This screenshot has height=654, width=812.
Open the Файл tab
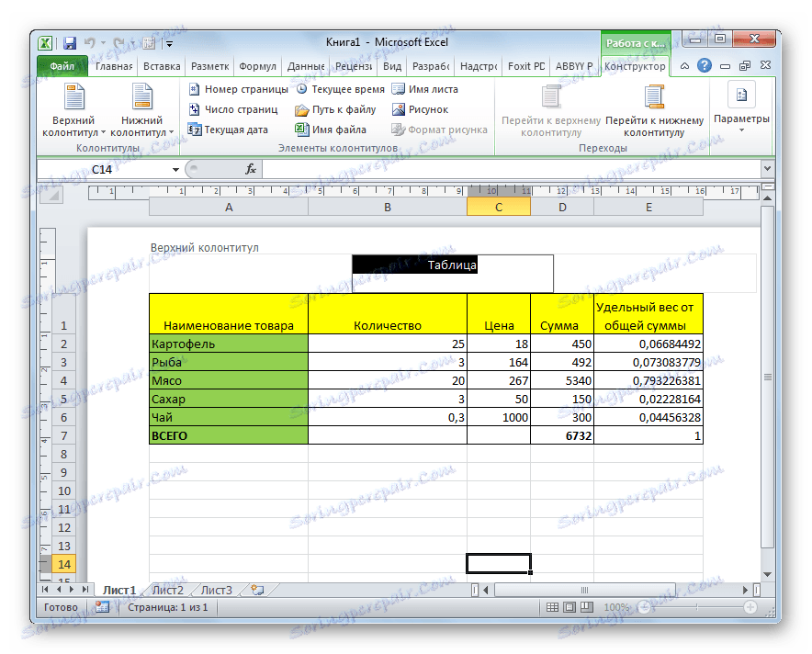pyautogui.click(x=62, y=66)
